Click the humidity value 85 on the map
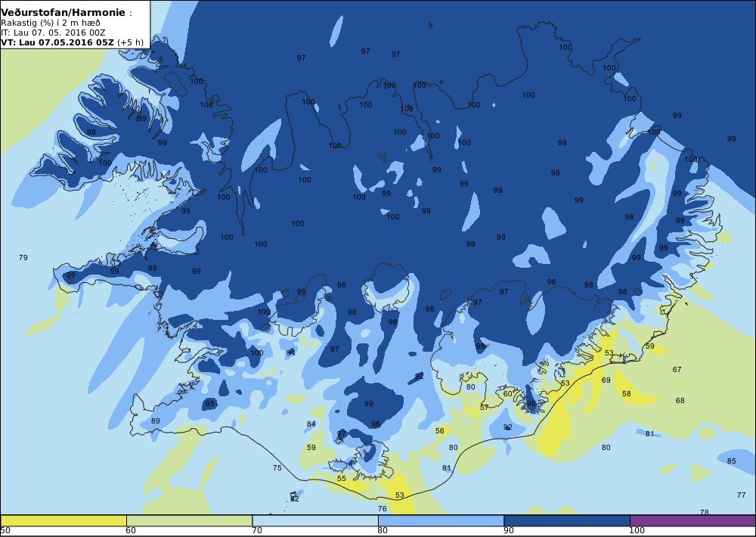Viewport: 756px width, 537px height. [x=731, y=461]
